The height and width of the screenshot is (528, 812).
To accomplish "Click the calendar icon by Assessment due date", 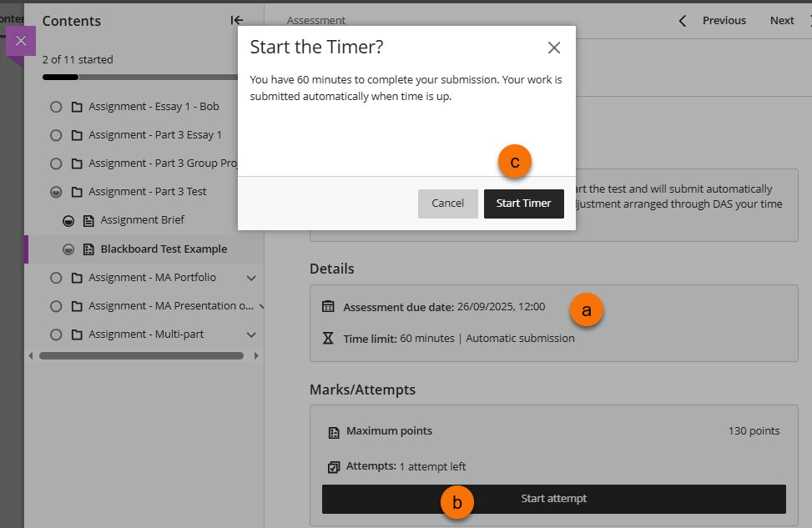I will (x=329, y=306).
